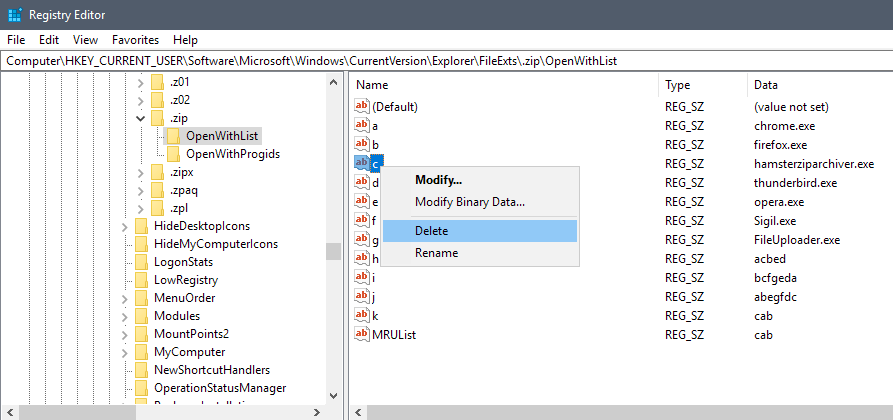Image resolution: width=893 pixels, height=420 pixels.
Task: Click the Name column header
Action: 505,85
